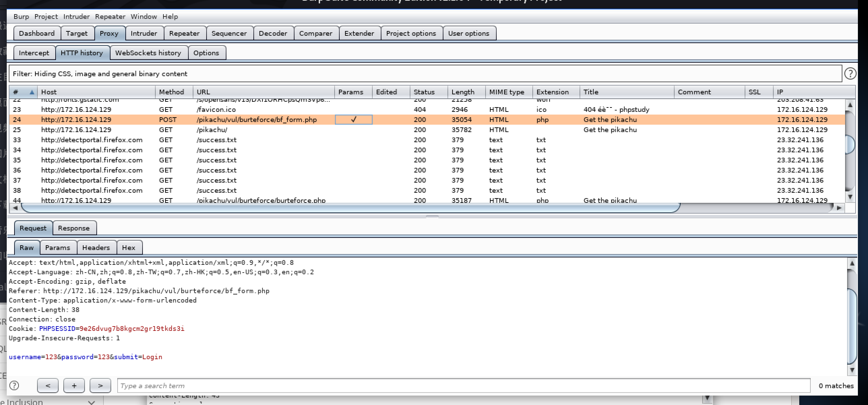Viewport: 868px width, 405px height.
Task: Switch to the Response tab
Action: click(74, 228)
